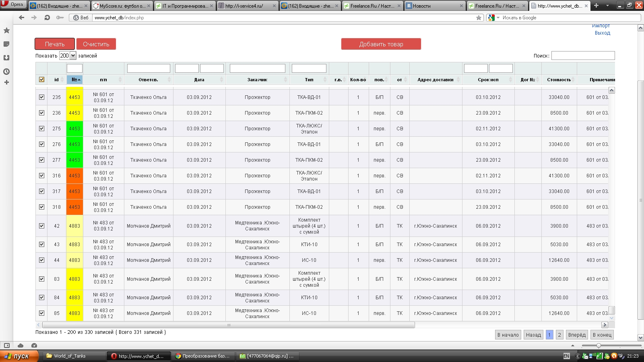Open World_of_Tanks folder from the taskbar
This screenshot has width=644, height=362.
pyautogui.click(x=74, y=356)
